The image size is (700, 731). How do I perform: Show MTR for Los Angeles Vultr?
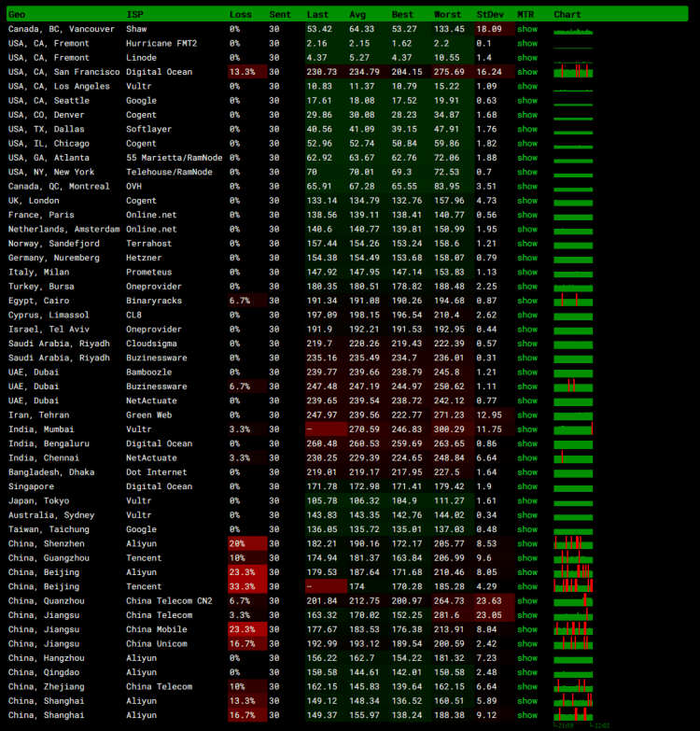tap(527, 86)
